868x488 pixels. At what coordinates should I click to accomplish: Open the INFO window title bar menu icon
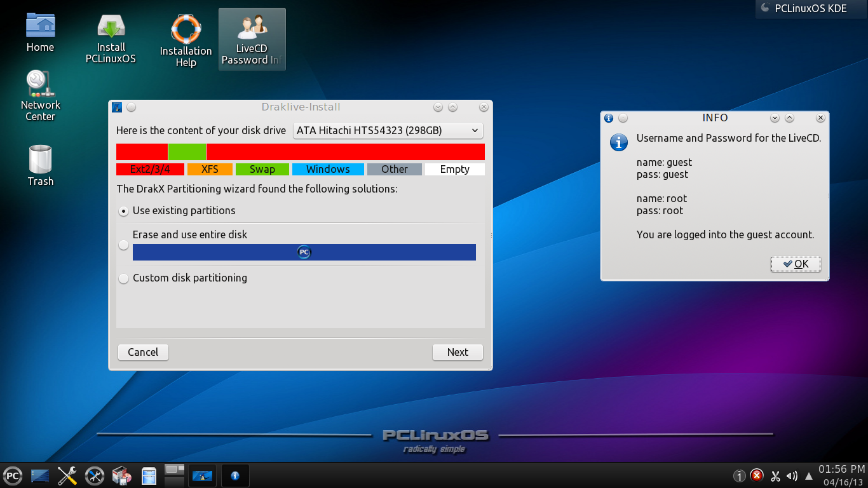[x=609, y=118]
